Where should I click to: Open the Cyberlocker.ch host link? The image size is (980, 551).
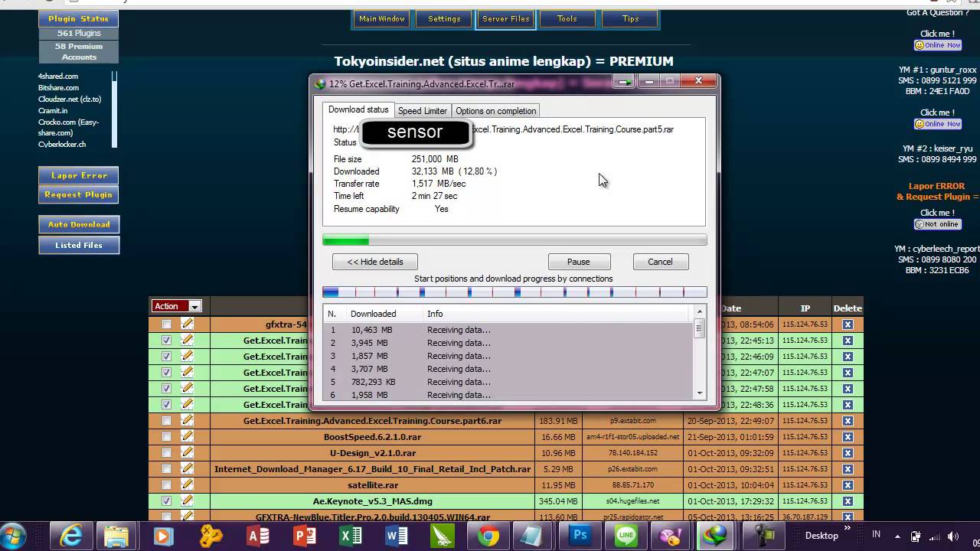click(x=62, y=144)
